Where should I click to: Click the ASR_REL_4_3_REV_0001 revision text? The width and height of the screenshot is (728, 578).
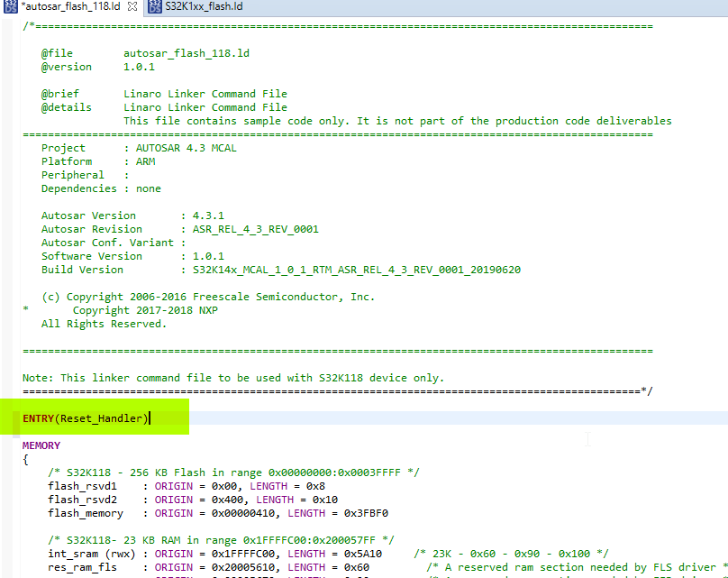click(x=255, y=229)
